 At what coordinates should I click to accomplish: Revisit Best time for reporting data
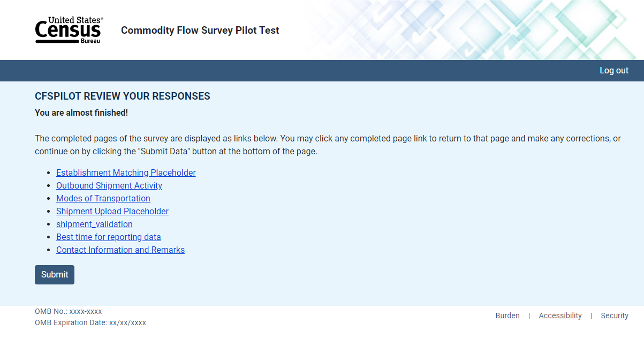[109, 237]
